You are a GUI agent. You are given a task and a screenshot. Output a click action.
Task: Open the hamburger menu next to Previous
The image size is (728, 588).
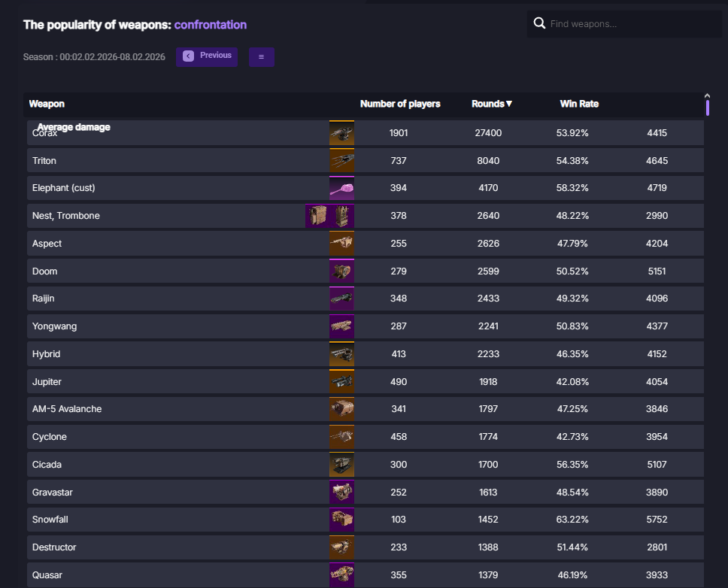pyautogui.click(x=261, y=57)
